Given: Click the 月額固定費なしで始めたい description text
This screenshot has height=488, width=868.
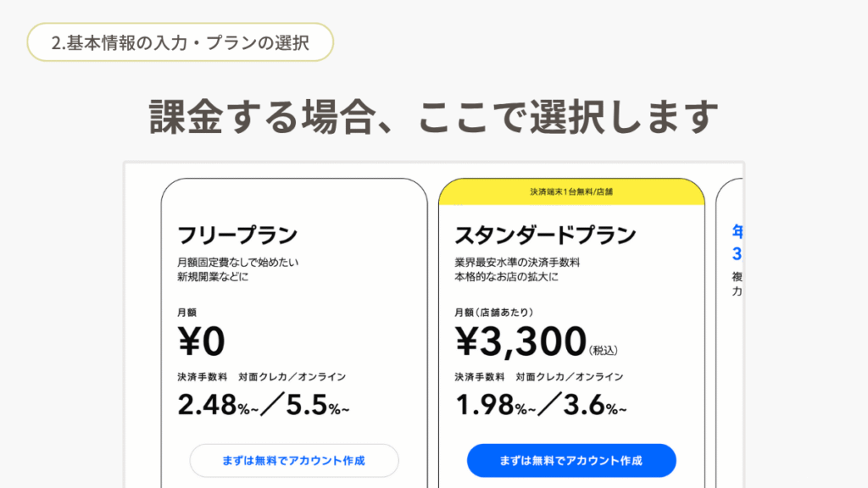Looking at the screenshot, I should pyautogui.click(x=237, y=262).
